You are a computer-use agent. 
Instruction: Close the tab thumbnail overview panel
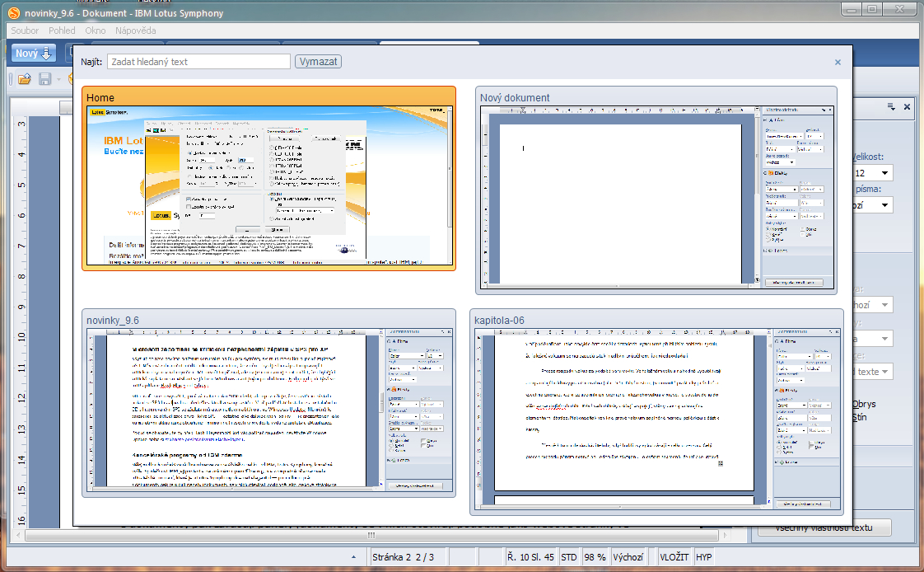coord(838,62)
